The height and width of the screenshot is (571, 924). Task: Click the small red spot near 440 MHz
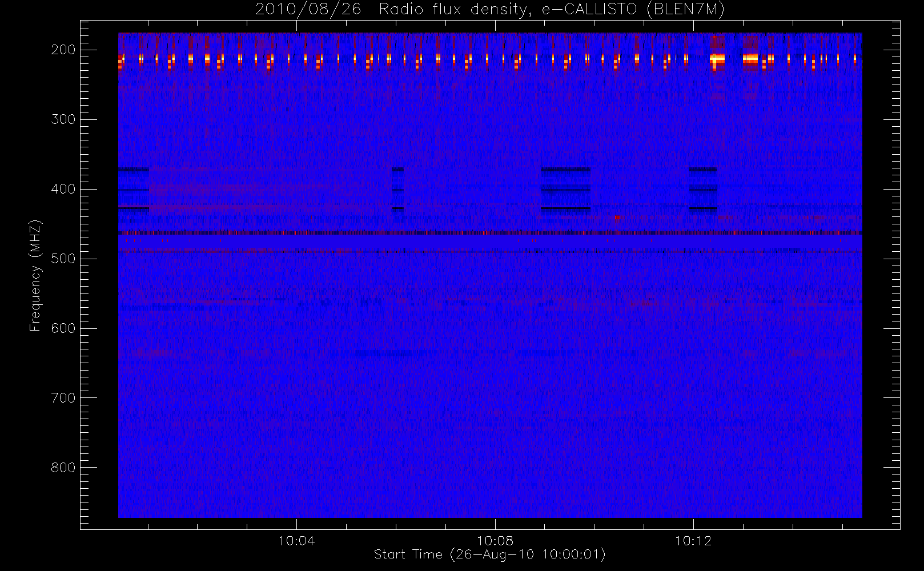(x=617, y=217)
